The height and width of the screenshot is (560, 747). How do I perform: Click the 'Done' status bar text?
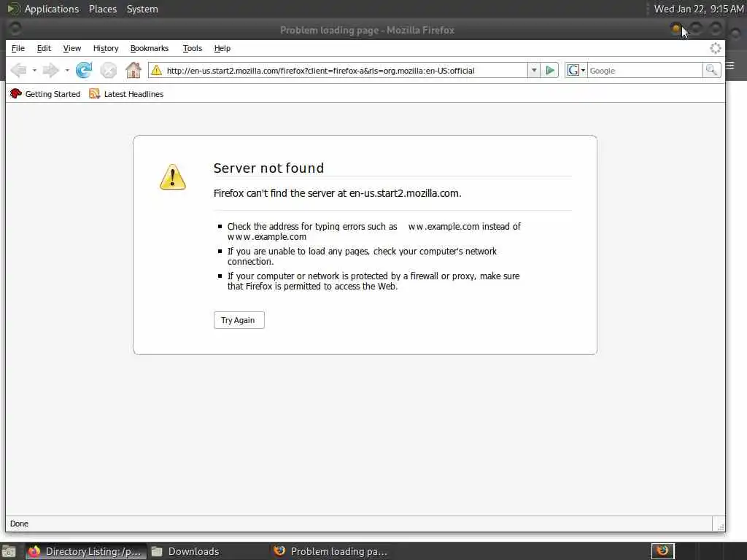point(19,524)
